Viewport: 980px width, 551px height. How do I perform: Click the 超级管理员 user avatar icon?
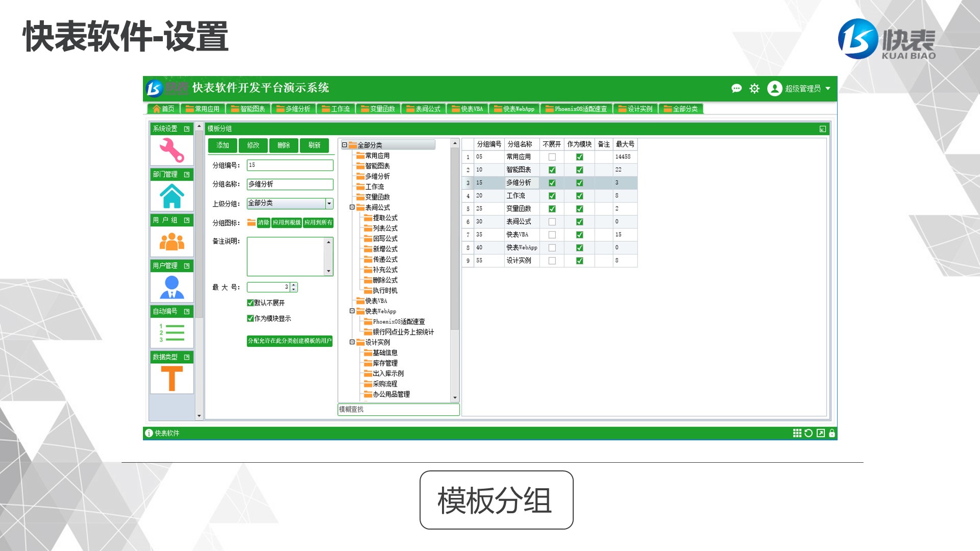pyautogui.click(x=775, y=88)
